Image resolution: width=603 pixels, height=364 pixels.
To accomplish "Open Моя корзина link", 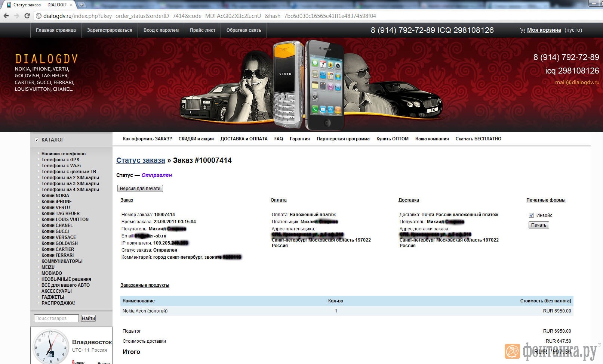I will 544,30.
